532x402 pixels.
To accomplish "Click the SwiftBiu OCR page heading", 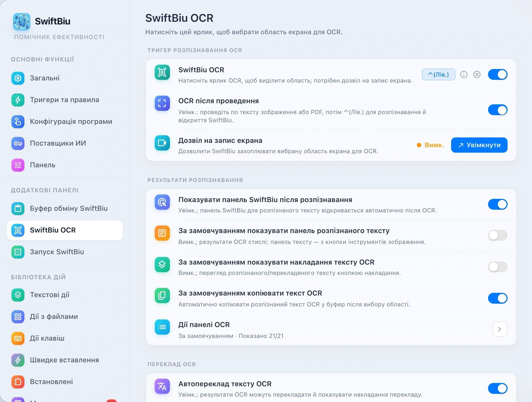I will click(x=179, y=18).
